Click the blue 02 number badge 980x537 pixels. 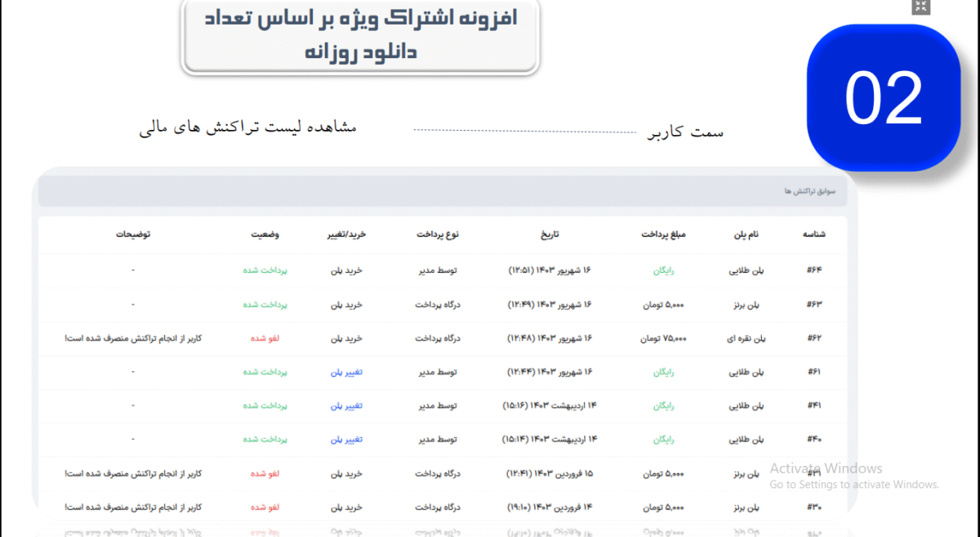click(x=883, y=97)
